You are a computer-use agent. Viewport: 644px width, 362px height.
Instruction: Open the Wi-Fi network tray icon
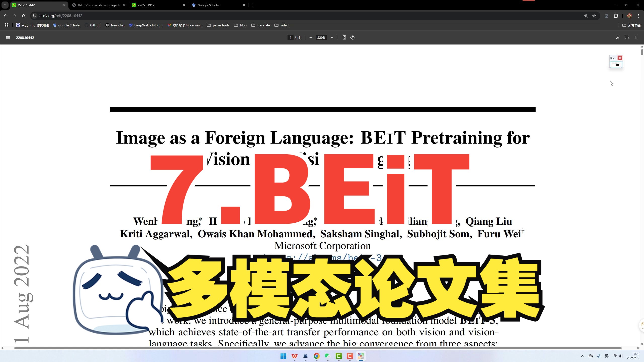click(x=615, y=356)
